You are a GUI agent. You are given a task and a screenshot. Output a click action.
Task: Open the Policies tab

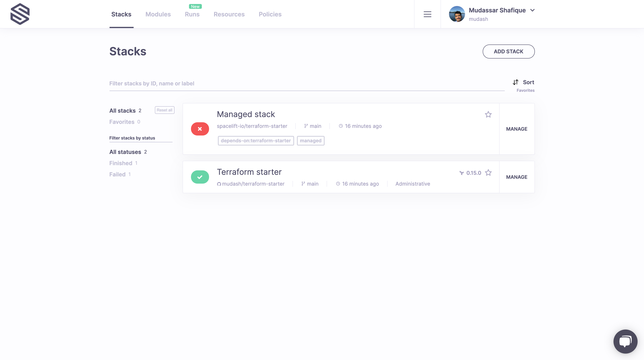[x=270, y=14]
